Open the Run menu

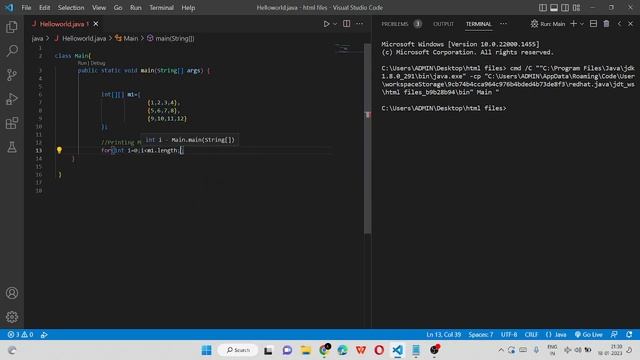click(136, 7)
